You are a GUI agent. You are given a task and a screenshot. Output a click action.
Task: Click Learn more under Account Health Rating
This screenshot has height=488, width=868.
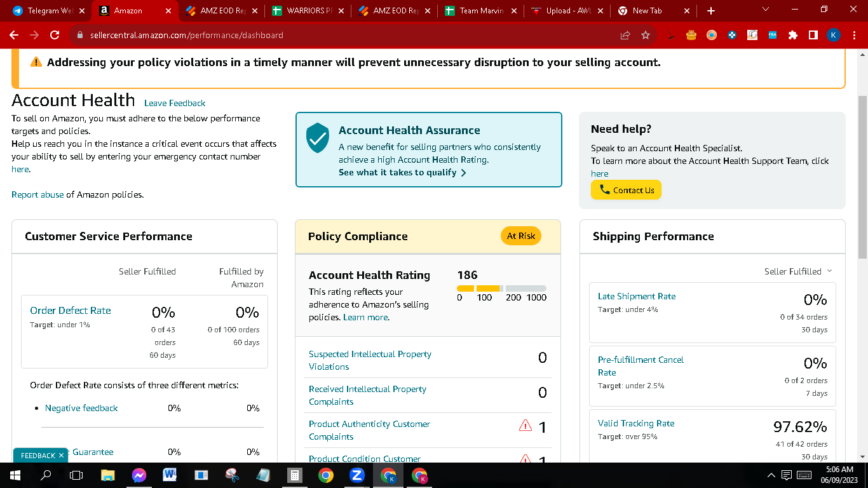[365, 317]
